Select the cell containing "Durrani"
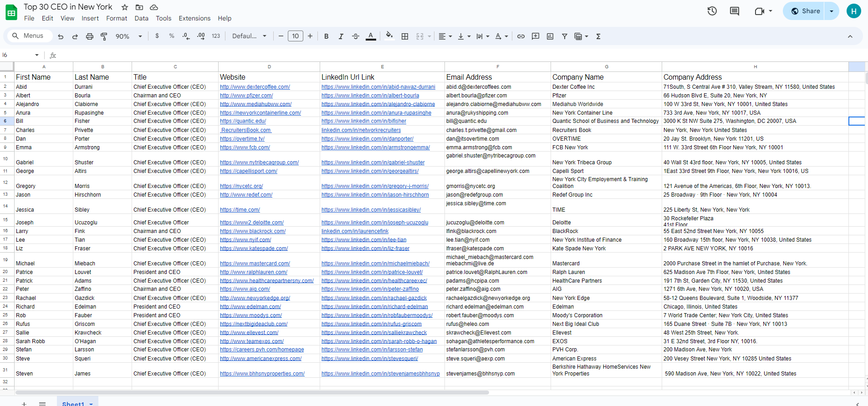 [x=102, y=87]
